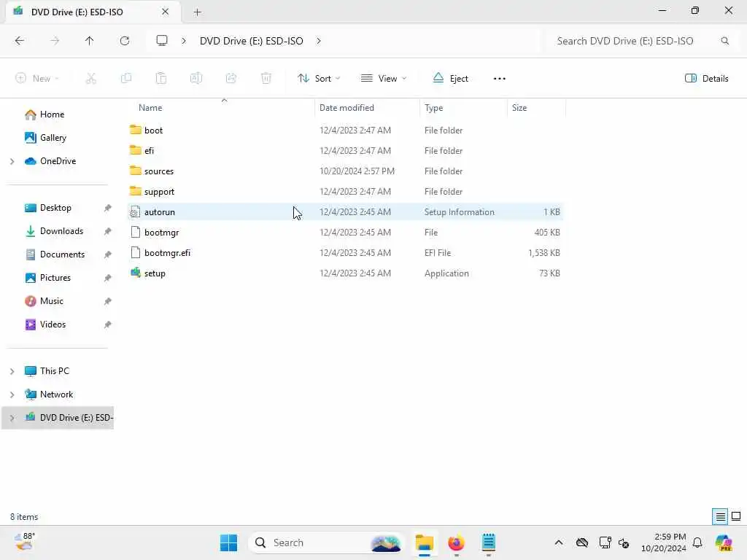Expand the Network tree node
This screenshot has height=560, width=747.
pos(12,394)
